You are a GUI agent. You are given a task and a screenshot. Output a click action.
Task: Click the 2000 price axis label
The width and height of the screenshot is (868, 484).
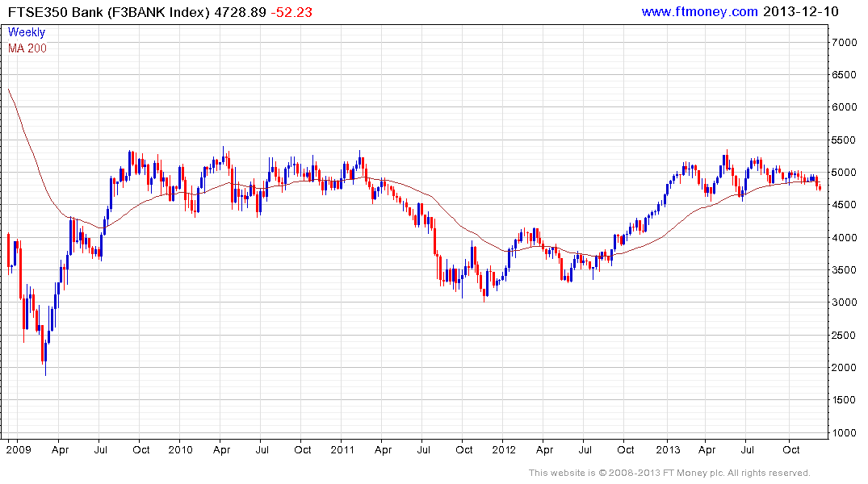(x=845, y=367)
